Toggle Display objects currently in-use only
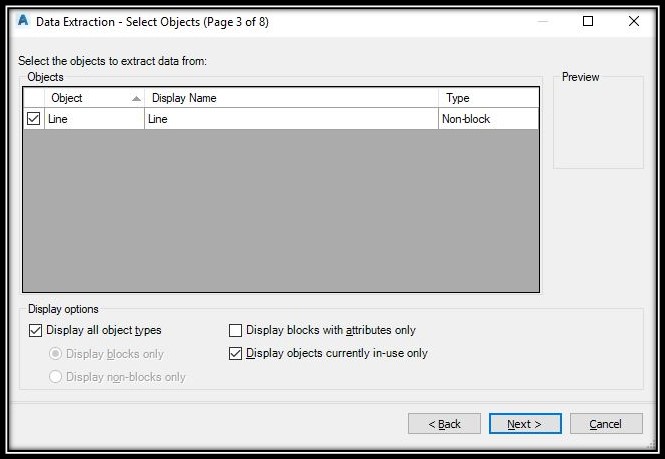Image resolution: width=665 pixels, height=459 pixels. pyautogui.click(x=235, y=353)
